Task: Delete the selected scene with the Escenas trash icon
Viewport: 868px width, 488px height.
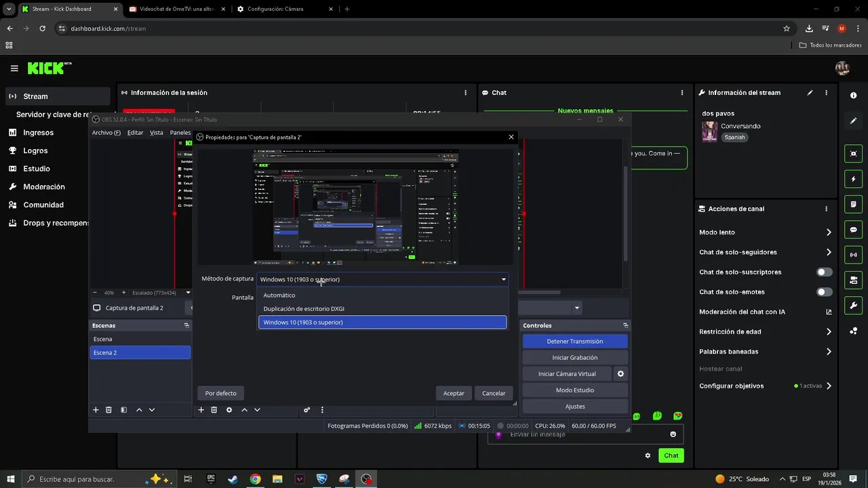Action: (108, 410)
